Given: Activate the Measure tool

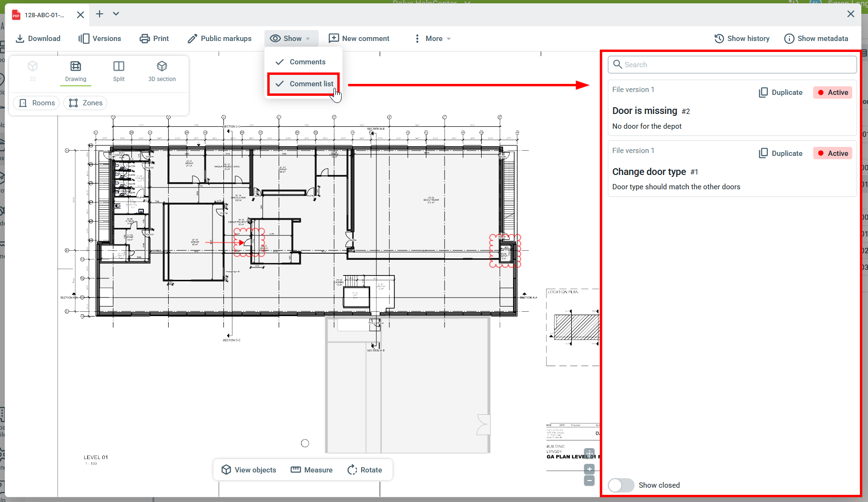Looking at the screenshot, I should (312, 470).
